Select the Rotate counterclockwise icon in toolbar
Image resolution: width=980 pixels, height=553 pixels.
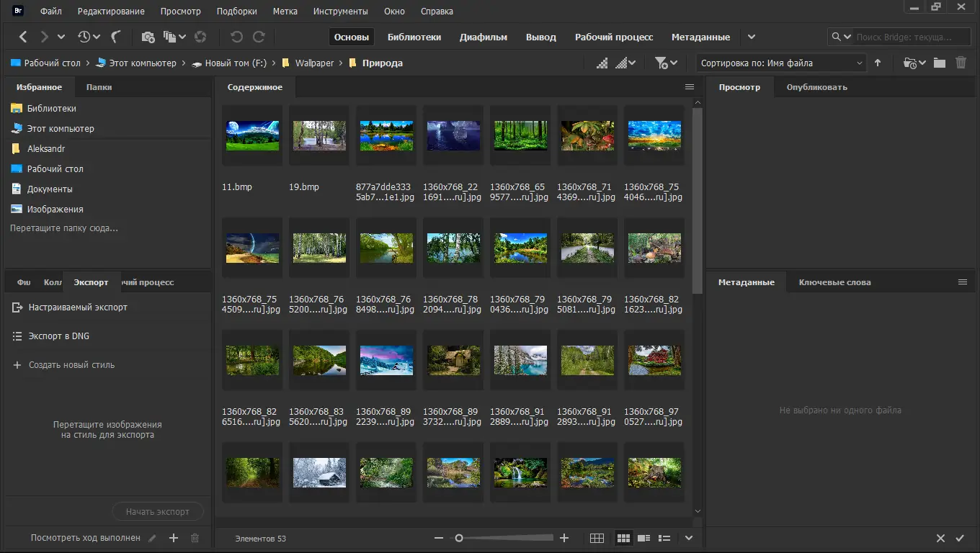(x=235, y=37)
